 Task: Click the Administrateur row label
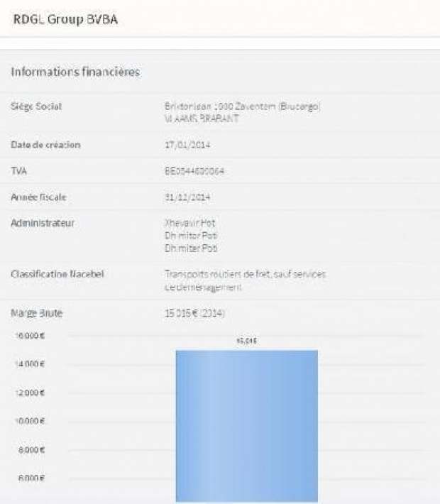click(43, 223)
